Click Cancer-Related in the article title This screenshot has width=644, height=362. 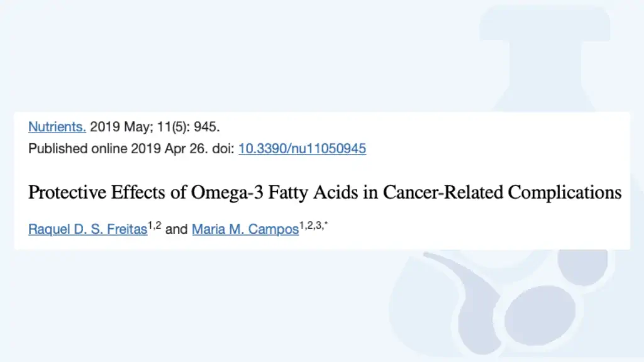443,192
